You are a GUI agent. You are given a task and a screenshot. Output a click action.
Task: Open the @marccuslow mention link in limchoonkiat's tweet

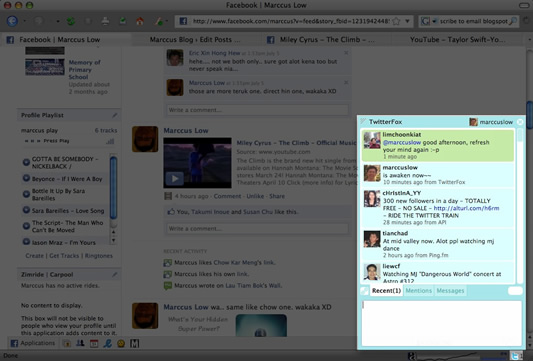pyautogui.click(x=402, y=142)
